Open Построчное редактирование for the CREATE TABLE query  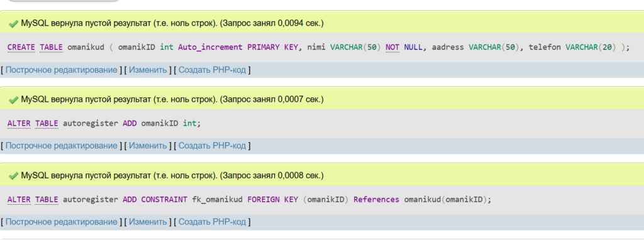(61, 70)
